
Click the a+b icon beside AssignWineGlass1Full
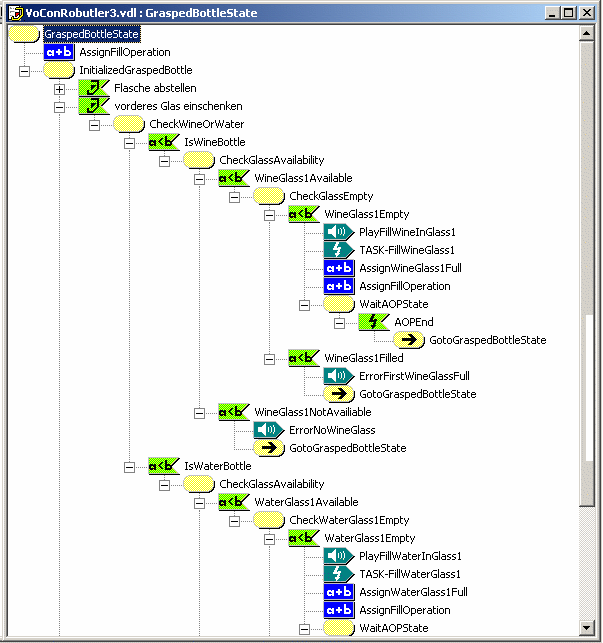[338, 268]
